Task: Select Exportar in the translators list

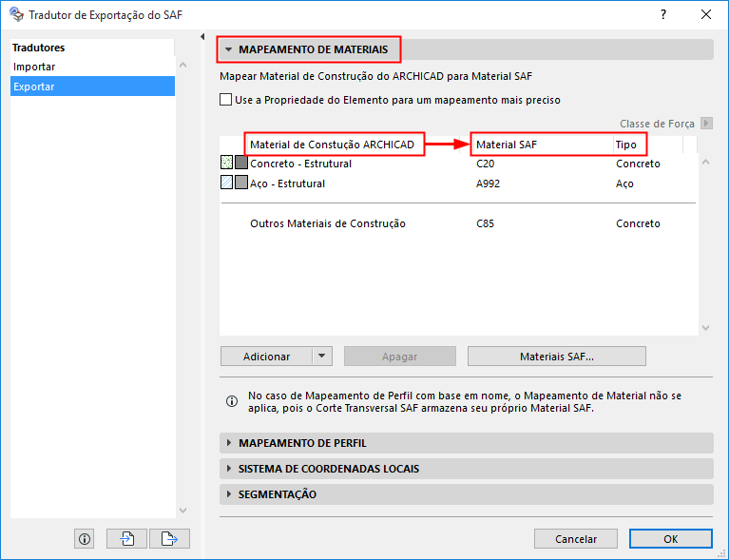Action: click(x=92, y=87)
